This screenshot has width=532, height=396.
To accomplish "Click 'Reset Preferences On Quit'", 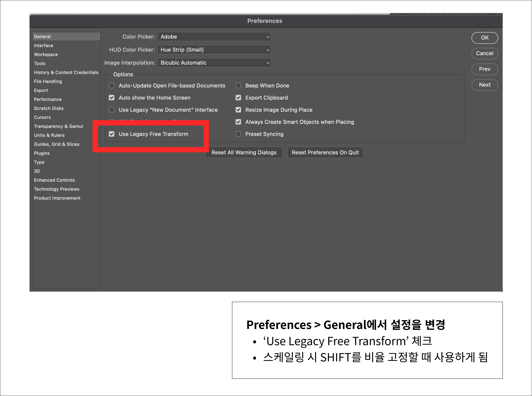I will pyautogui.click(x=325, y=152).
